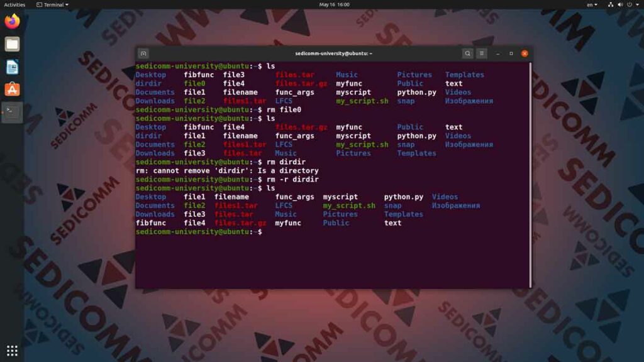
Task: Click the power icon in top bar
Action: tap(630, 4)
